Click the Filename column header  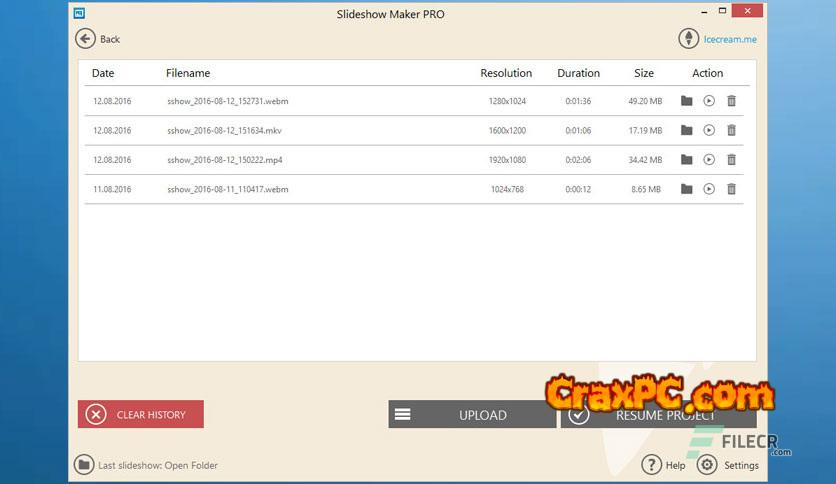point(188,73)
